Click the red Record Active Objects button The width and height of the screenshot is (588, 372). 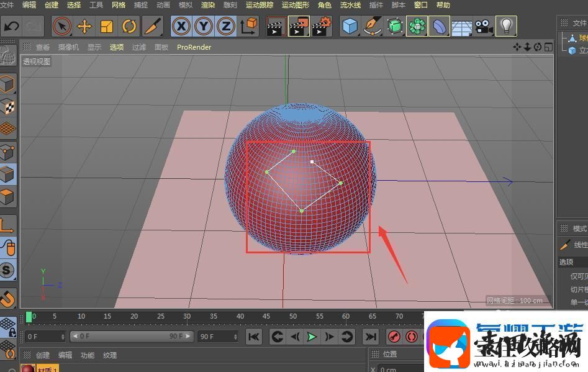[394, 337]
